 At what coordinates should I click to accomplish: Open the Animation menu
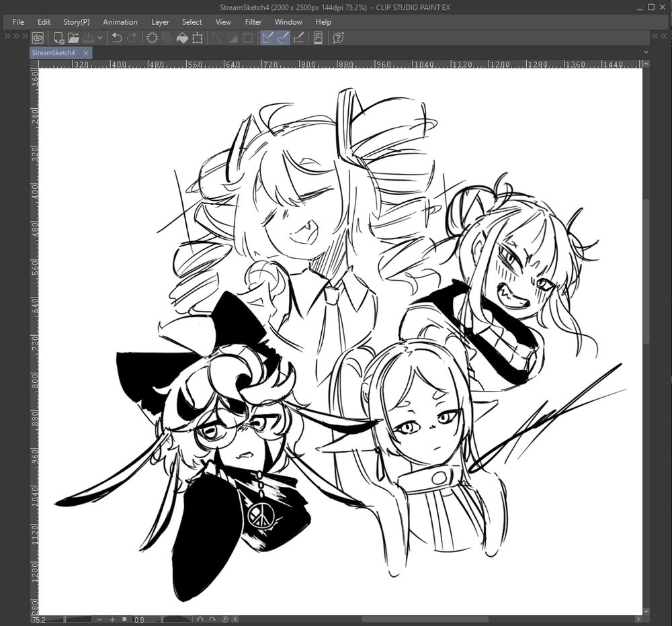[x=120, y=22]
